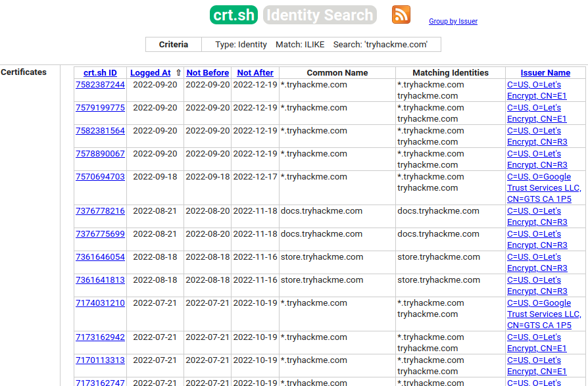Click the orange RSS feed icon
This screenshot has height=386, width=588.
tap(401, 14)
